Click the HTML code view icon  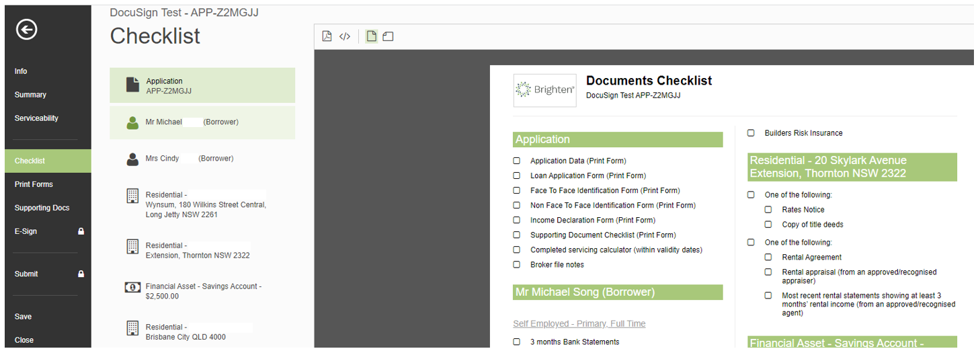345,36
